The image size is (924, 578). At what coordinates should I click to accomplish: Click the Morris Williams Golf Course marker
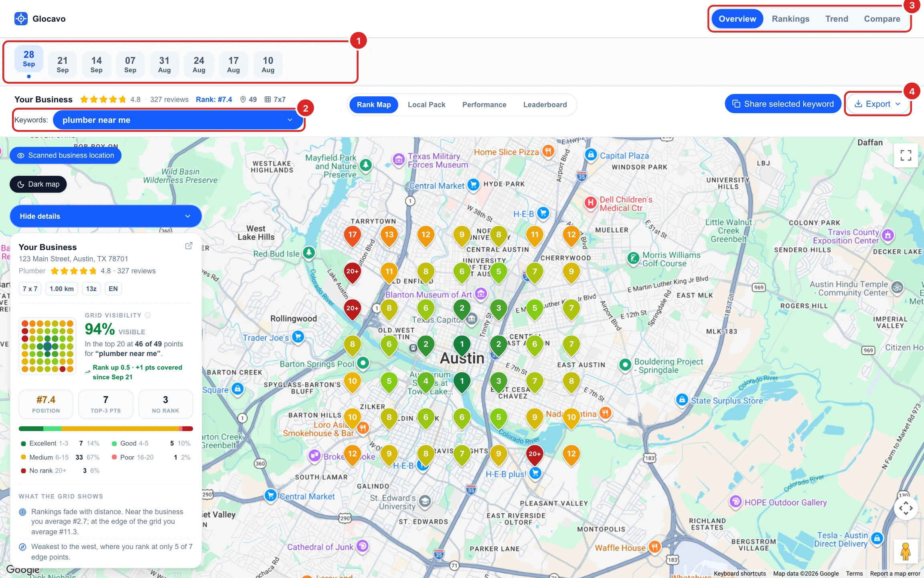coord(633,258)
